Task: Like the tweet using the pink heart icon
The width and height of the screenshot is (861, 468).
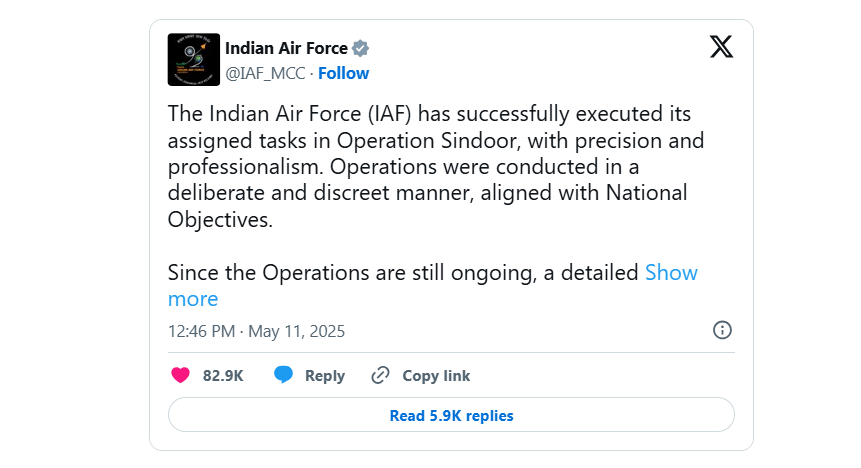Action: 180,375
